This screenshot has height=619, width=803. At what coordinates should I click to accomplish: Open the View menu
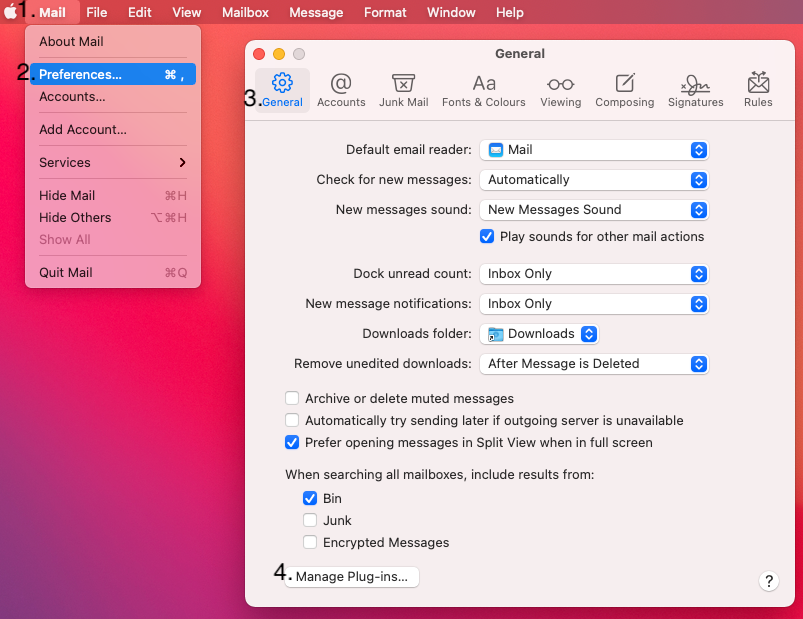[x=186, y=12]
